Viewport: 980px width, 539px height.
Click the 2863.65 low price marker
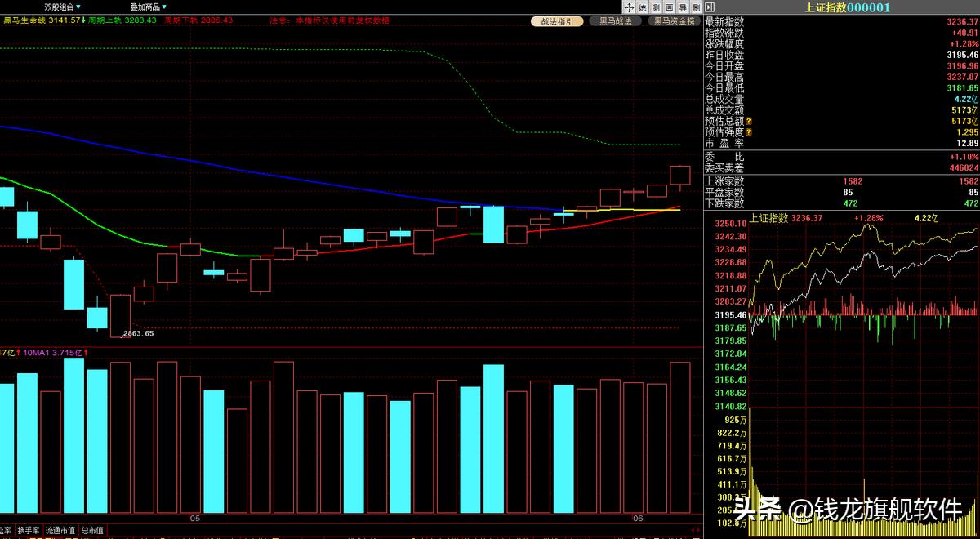[x=137, y=333]
